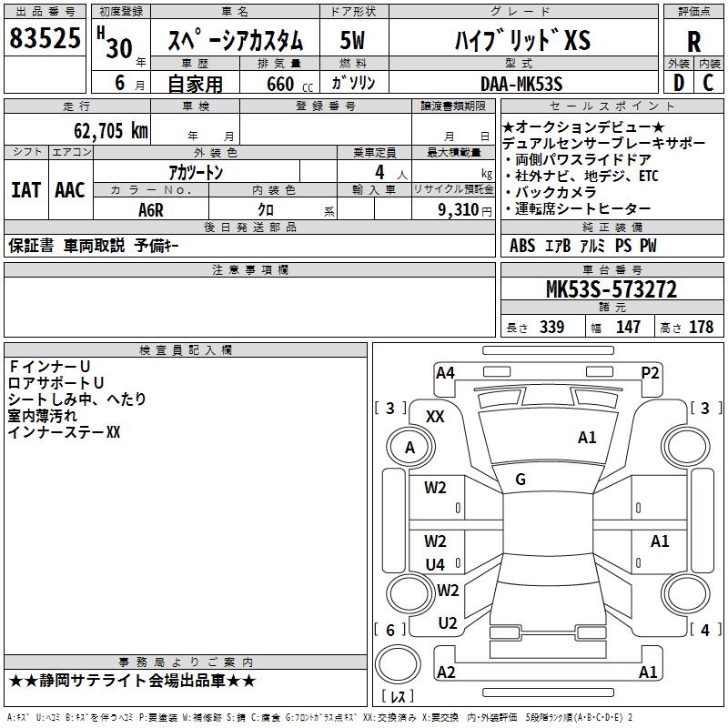Screen dimensions: 728x728
Task: Click W2 mark on front left door
Action: [x=435, y=488]
